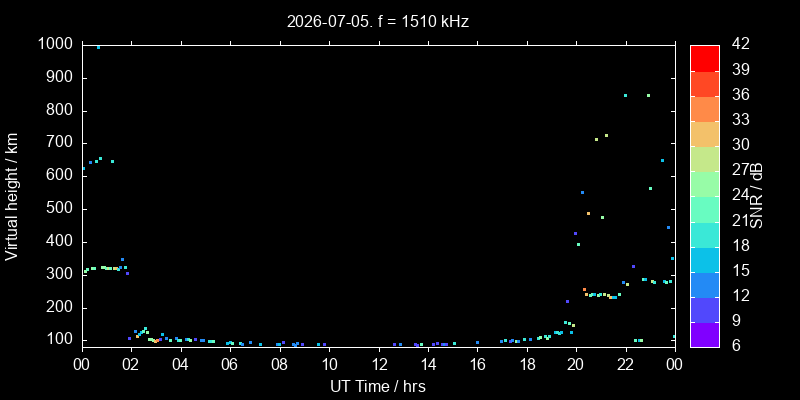Click the 16 tick label on time axis
Screen dimensions: 800x400
coord(478,364)
